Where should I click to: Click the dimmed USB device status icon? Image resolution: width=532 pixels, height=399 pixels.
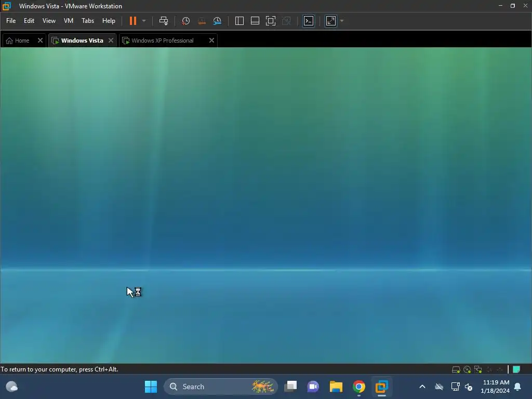coord(489,369)
